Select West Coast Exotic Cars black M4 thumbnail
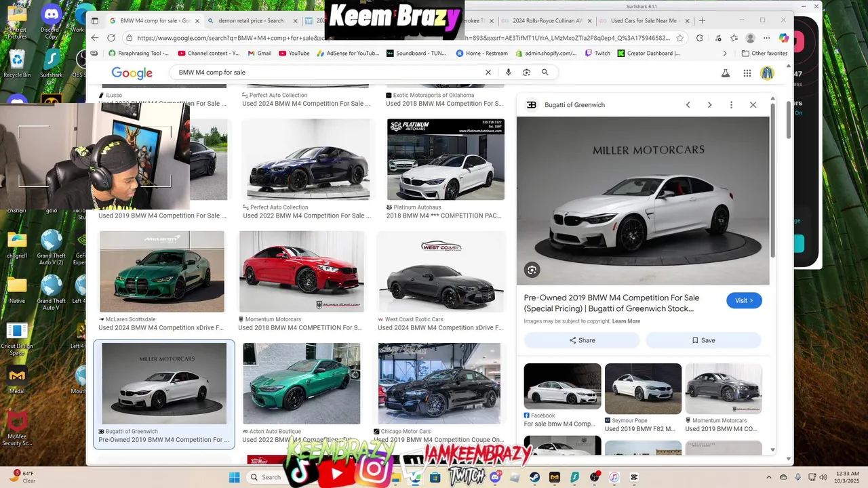868x488 pixels. coord(441,271)
